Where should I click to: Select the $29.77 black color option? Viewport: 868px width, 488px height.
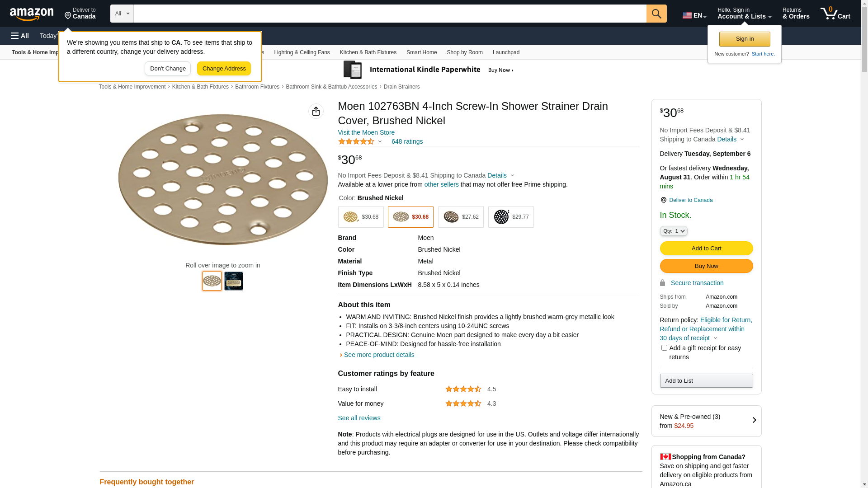pos(511,217)
